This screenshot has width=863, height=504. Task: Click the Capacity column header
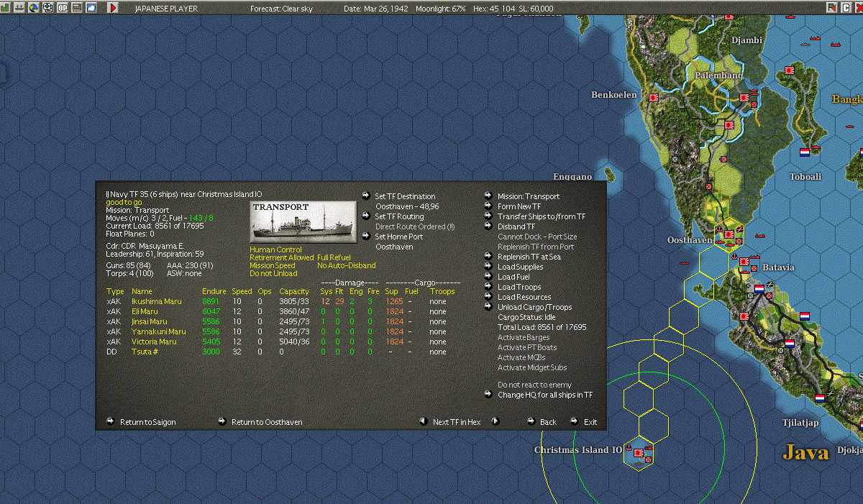(293, 291)
